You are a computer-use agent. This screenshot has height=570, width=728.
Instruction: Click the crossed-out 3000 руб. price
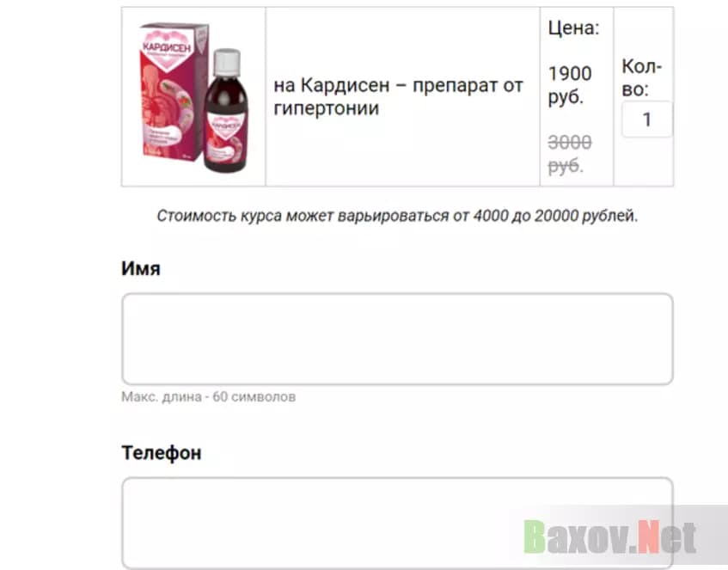tap(570, 154)
